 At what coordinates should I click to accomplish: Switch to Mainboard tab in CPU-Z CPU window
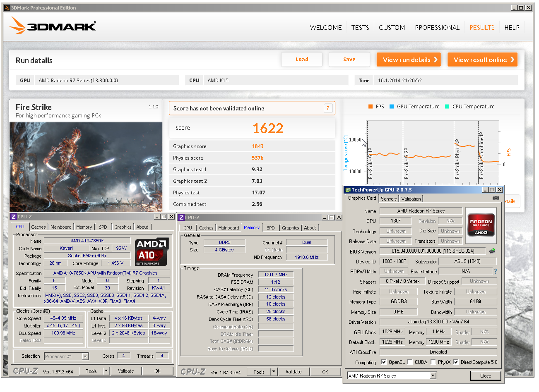(61, 227)
